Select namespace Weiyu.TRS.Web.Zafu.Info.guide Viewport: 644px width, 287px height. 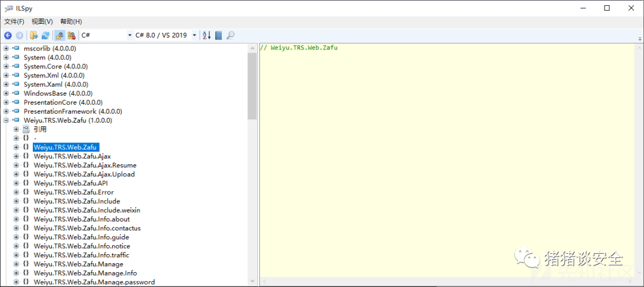point(81,238)
